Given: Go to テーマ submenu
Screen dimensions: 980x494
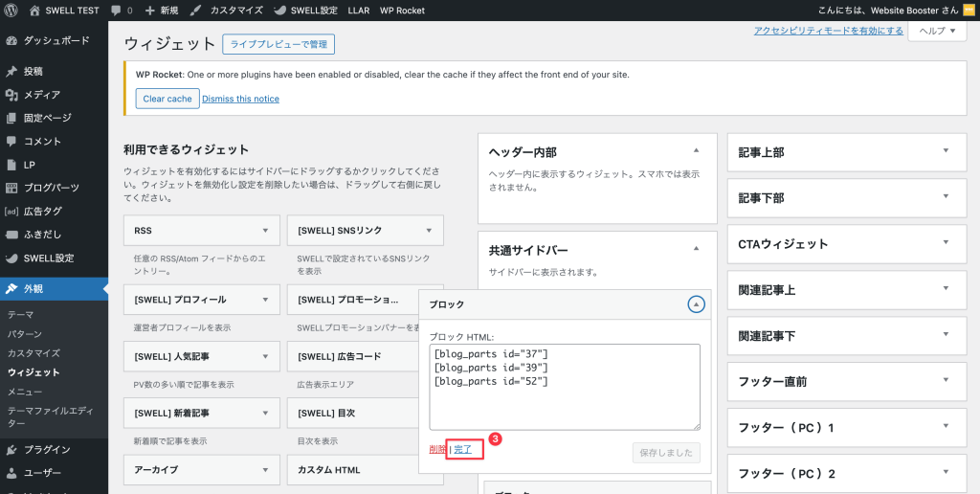Looking at the screenshot, I should (21, 315).
